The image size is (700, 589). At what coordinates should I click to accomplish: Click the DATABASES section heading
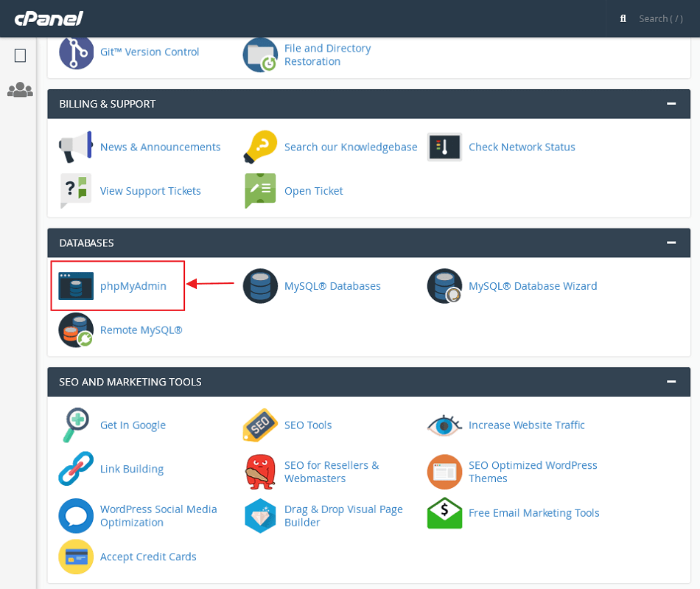pos(87,243)
